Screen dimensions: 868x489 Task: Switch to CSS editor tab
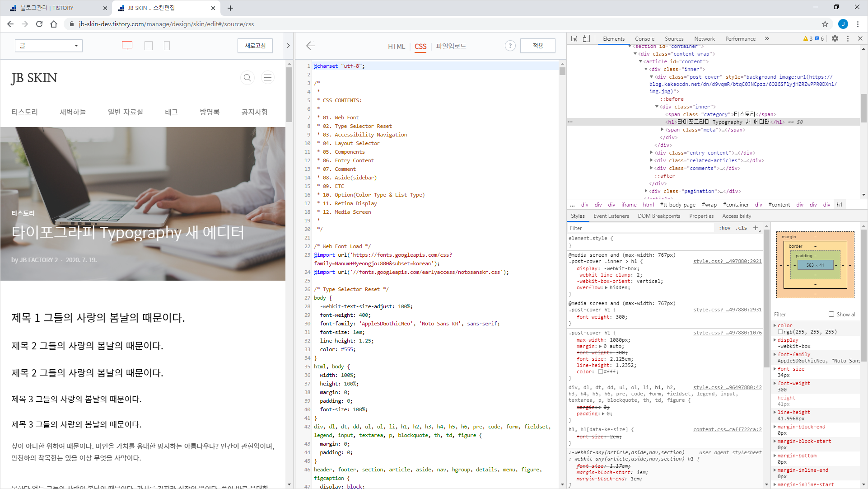tap(420, 46)
